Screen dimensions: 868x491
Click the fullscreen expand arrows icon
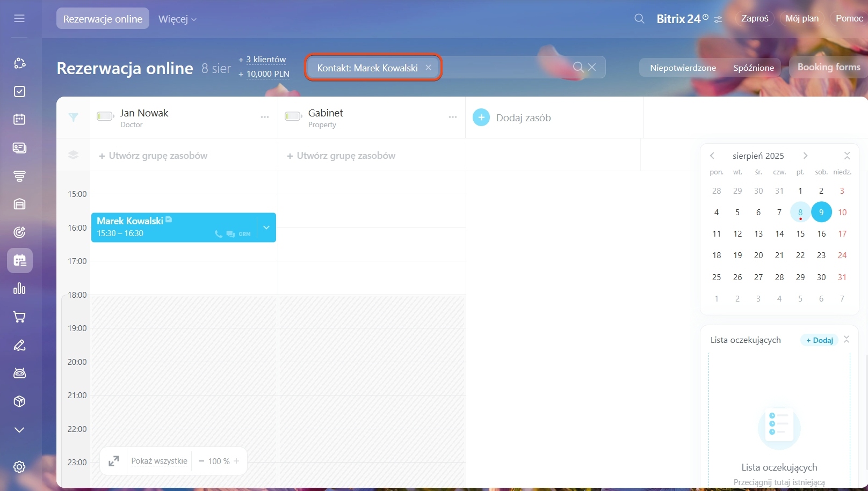tap(114, 461)
